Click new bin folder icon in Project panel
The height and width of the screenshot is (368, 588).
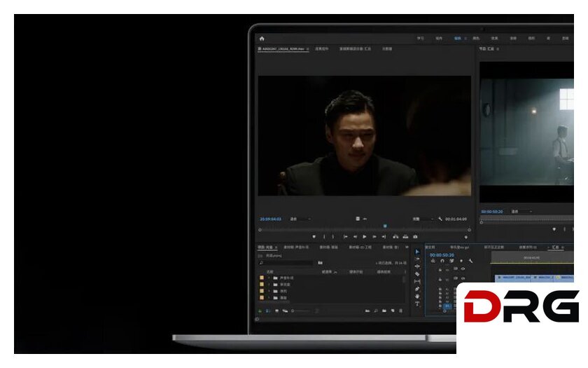(384, 311)
